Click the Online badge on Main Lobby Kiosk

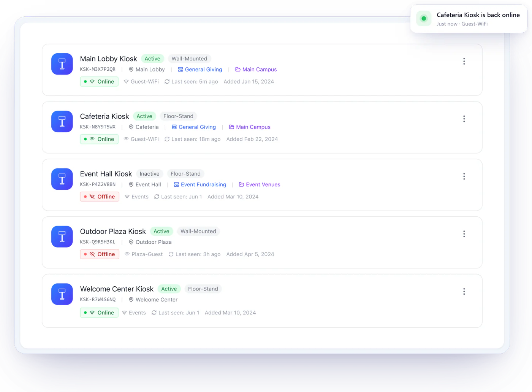(x=99, y=82)
